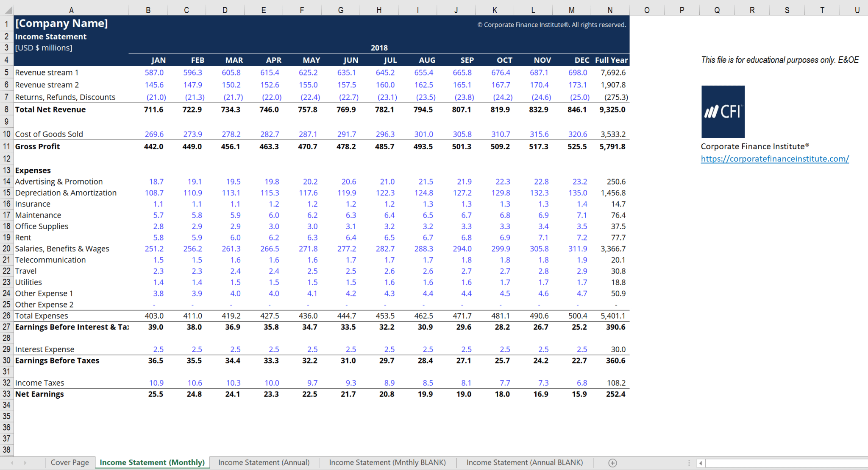Switch to the Cover Page tab
This screenshot has width=868, height=470.
[70, 462]
